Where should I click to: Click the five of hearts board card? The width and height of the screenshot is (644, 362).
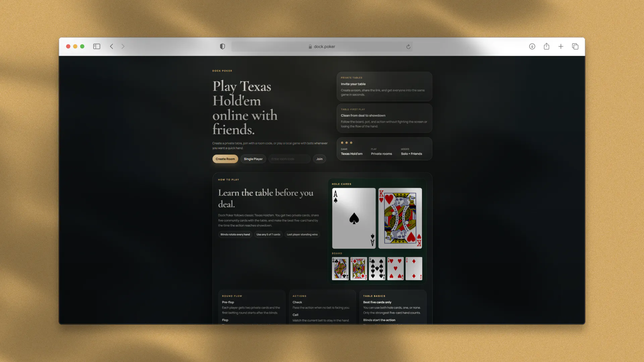tap(395, 268)
